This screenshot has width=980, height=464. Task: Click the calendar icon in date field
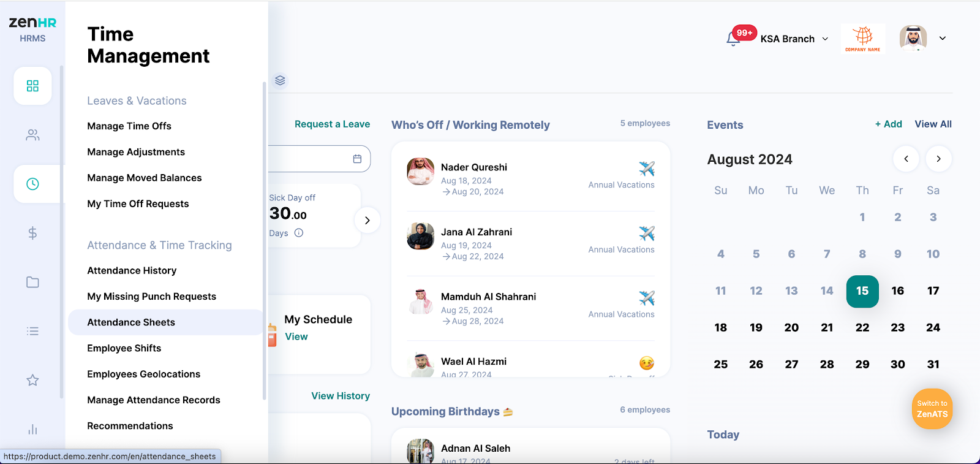click(357, 159)
